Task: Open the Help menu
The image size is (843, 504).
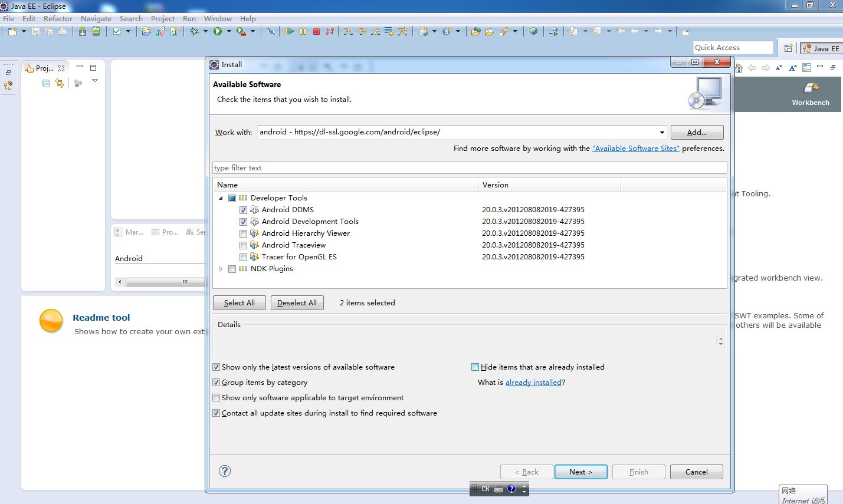Action: tap(248, 18)
